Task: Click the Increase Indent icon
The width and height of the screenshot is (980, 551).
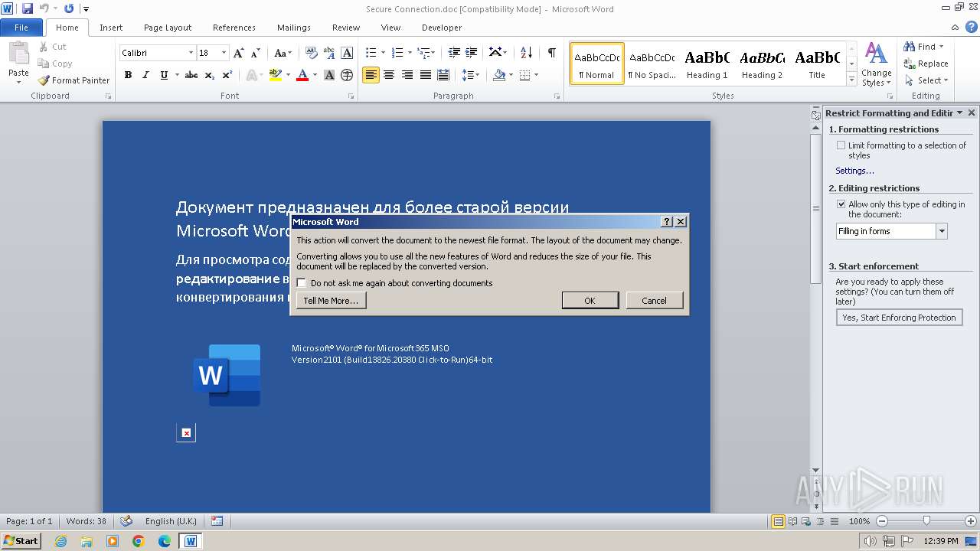Action: click(472, 53)
